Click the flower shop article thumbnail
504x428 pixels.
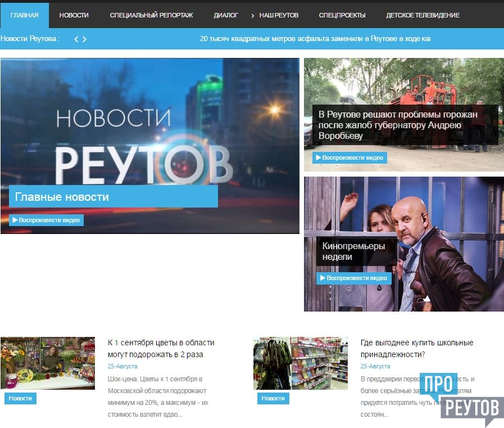pos(48,363)
